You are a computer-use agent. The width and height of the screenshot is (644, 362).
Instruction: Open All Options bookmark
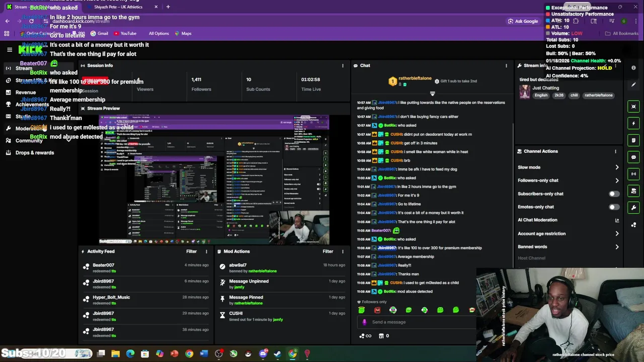point(158,34)
